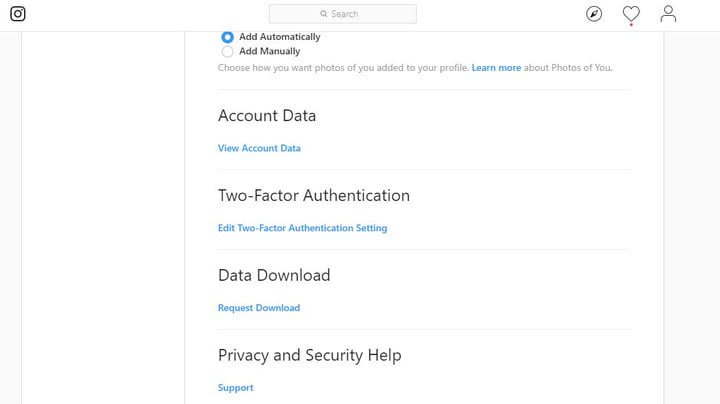This screenshot has width=720, height=404.
Task: Open the Explore compass icon
Action: pyautogui.click(x=594, y=14)
